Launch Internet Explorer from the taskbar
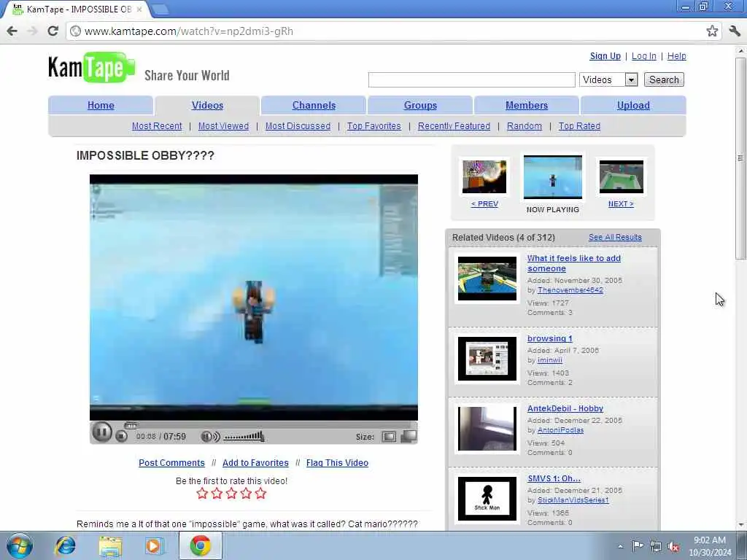 (65, 545)
